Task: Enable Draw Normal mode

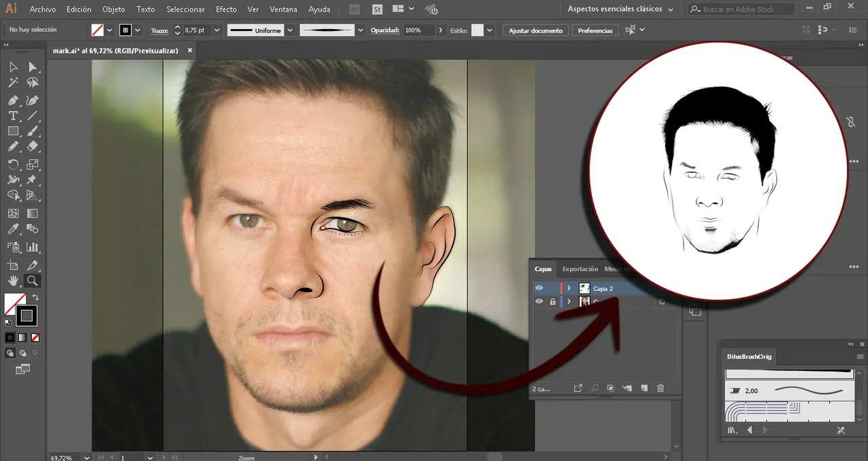Action: click(x=10, y=353)
